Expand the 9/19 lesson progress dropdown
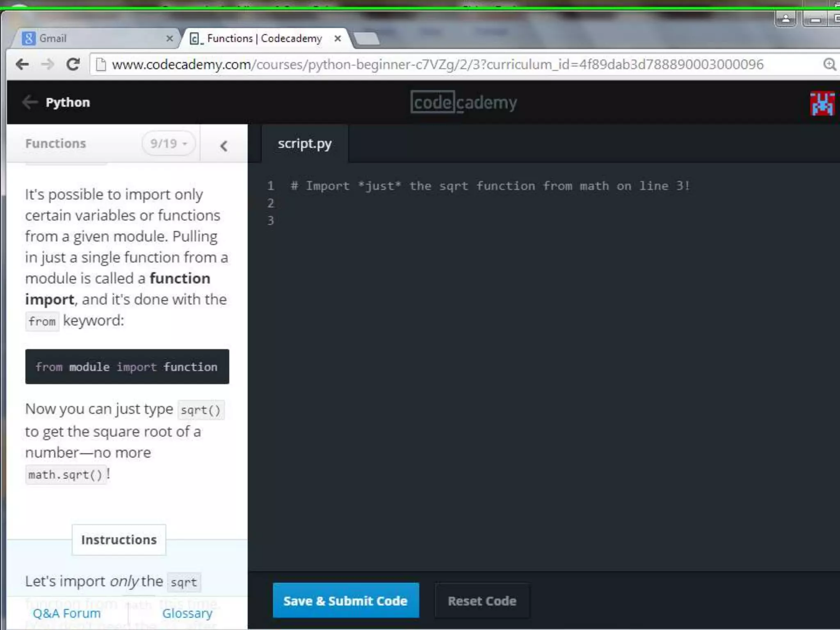 [x=169, y=144]
